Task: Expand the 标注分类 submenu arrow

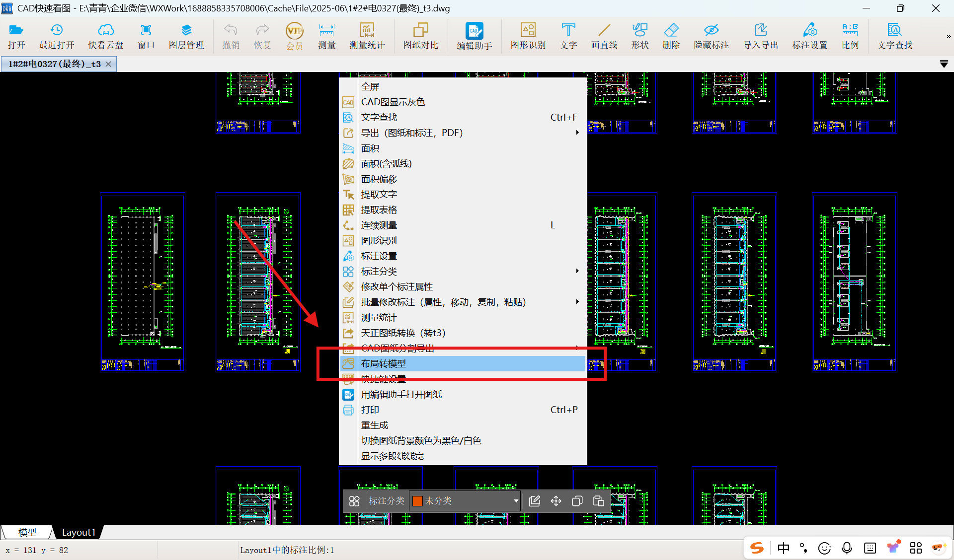Action: (x=577, y=271)
